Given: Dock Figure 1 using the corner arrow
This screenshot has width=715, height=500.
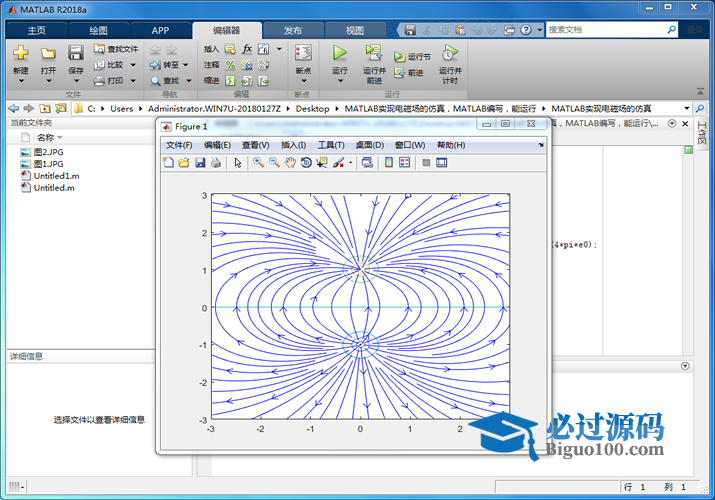Looking at the screenshot, I should 541,145.
